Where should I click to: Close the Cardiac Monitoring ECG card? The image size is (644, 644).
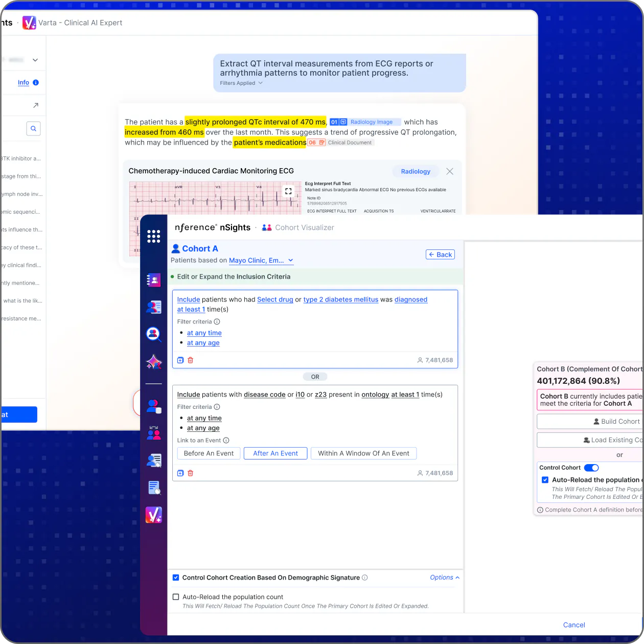coord(450,171)
